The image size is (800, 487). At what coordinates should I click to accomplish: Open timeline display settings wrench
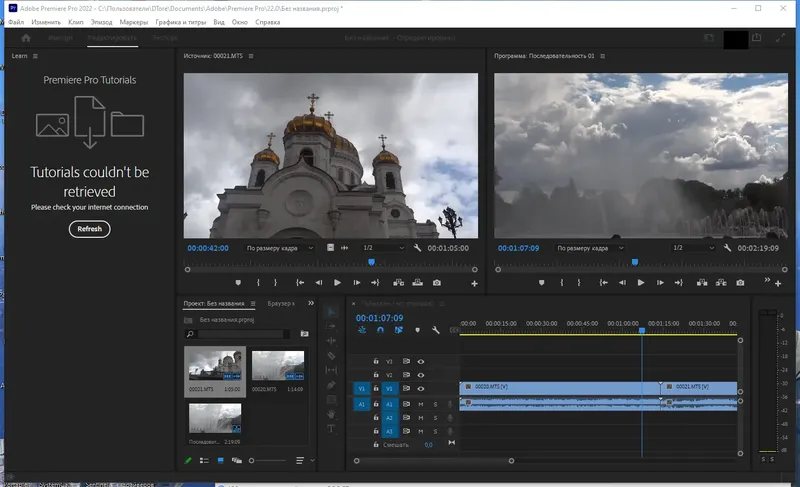(x=436, y=330)
